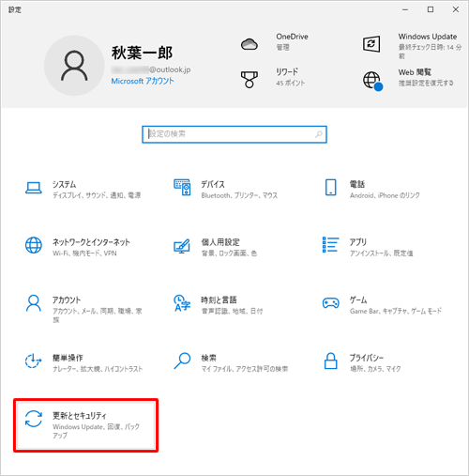Screen dimensions: 469x476
Task: Click the Windows Update header title
Action: (x=428, y=37)
